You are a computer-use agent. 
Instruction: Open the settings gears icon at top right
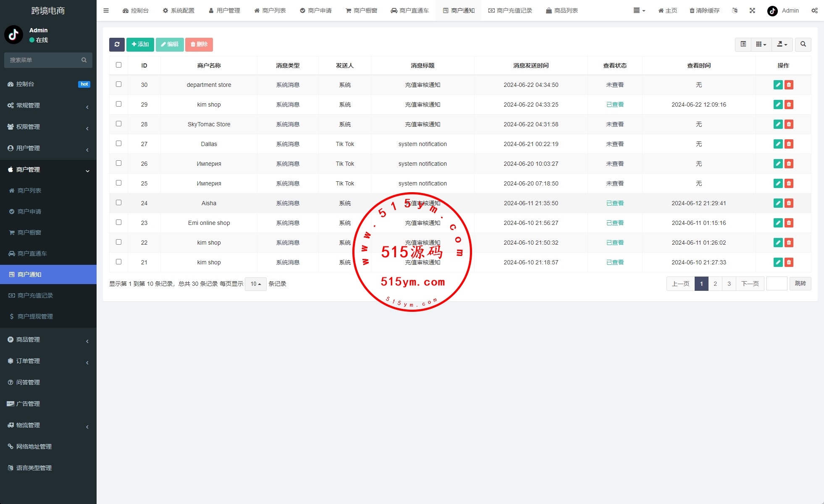click(814, 10)
